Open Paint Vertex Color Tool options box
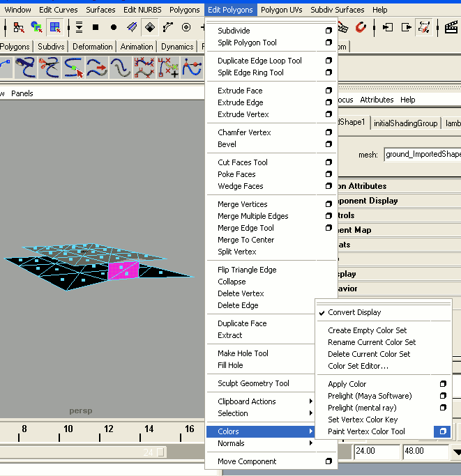Viewport: 461px width, 476px height. pyautogui.click(x=442, y=431)
